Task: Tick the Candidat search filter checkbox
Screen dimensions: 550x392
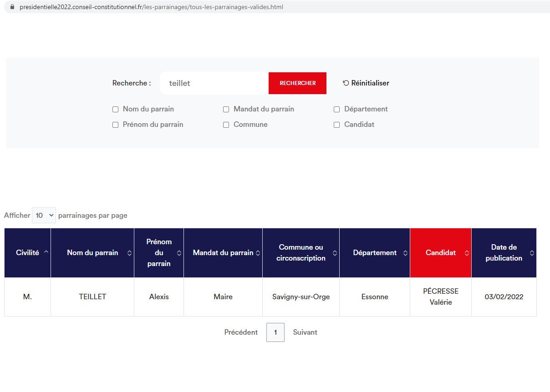Action: pyautogui.click(x=336, y=125)
